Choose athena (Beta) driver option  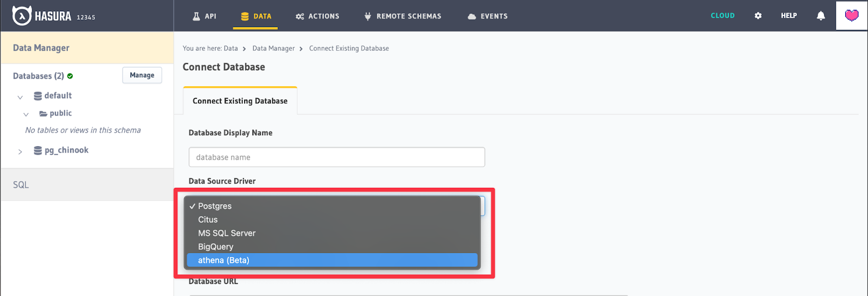click(332, 260)
